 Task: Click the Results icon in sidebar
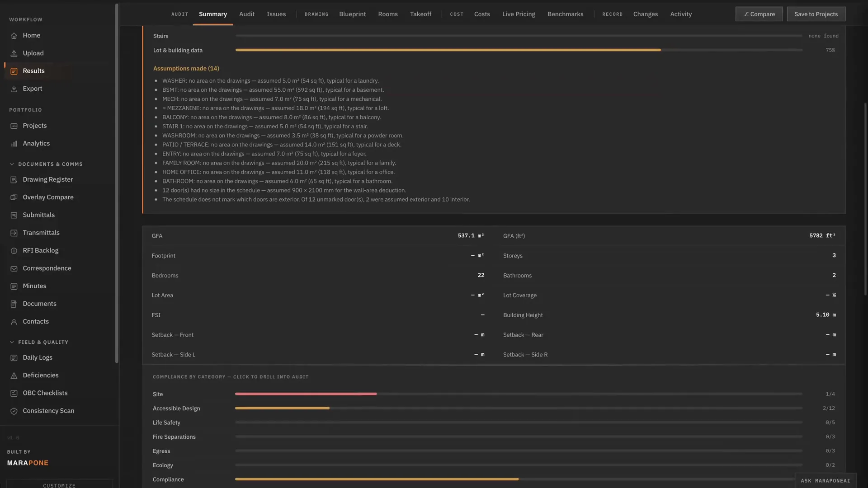[14, 71]
